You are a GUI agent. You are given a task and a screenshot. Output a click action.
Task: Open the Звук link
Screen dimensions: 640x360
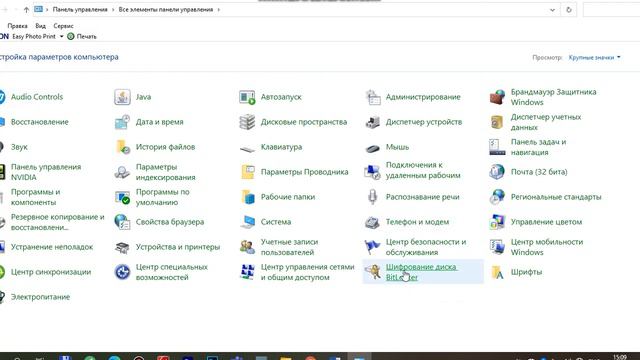19,147
